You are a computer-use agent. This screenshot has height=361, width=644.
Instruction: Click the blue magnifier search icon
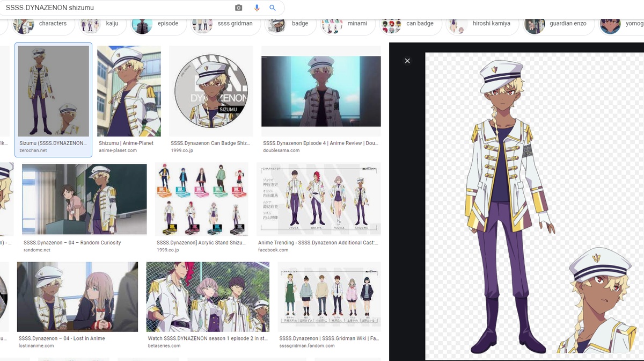coord(273,8)
